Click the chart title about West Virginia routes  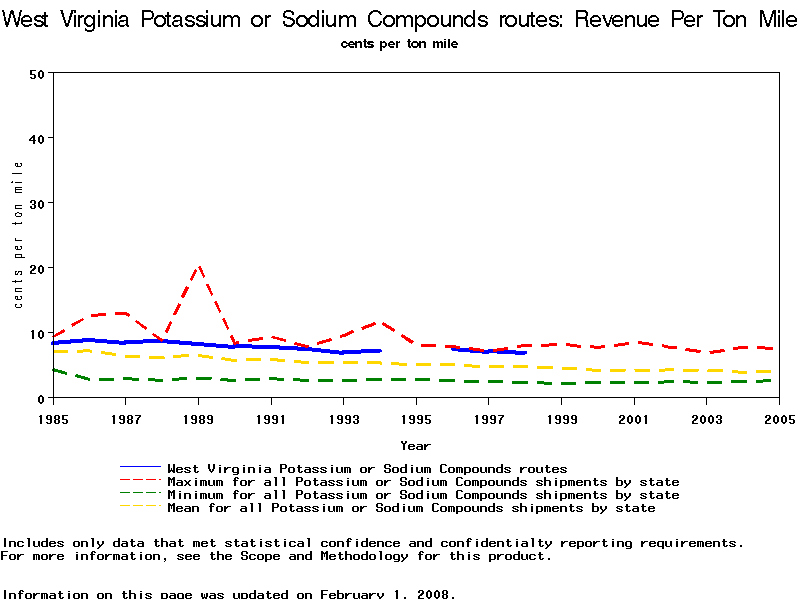[400, 20]
